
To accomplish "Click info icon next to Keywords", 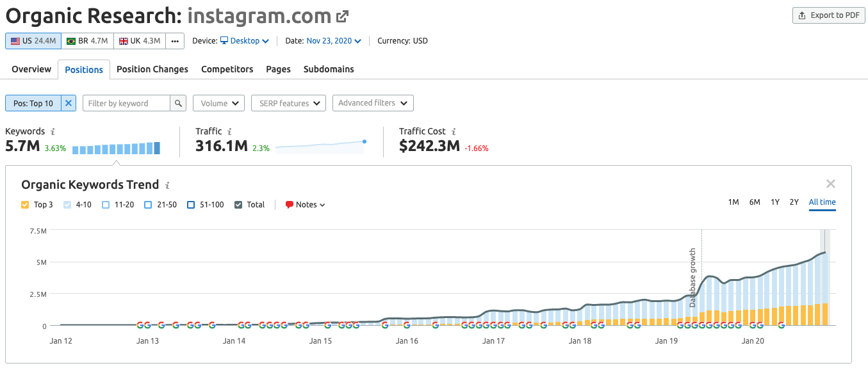I will (x=53, y=131).
